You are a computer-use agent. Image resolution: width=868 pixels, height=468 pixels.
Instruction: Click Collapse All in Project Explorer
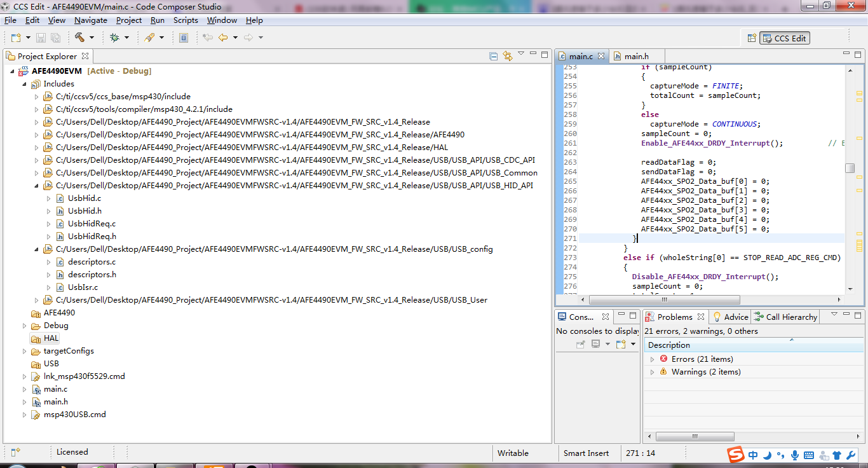click(x=493, y=56)
